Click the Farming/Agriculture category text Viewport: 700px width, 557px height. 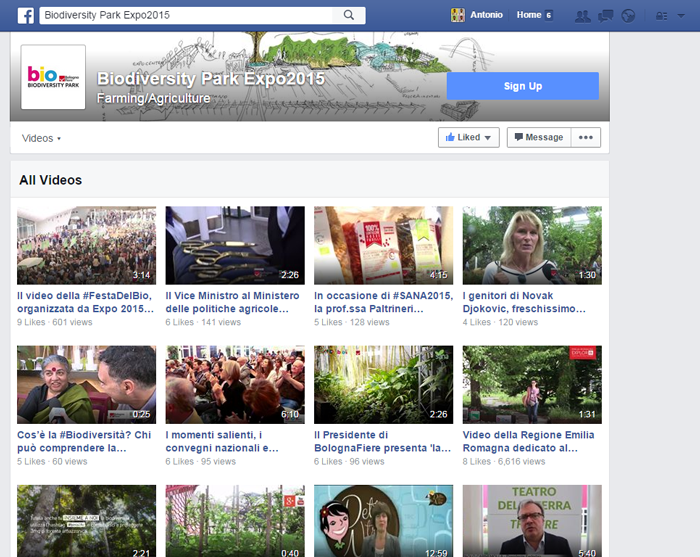pos(153,98)
